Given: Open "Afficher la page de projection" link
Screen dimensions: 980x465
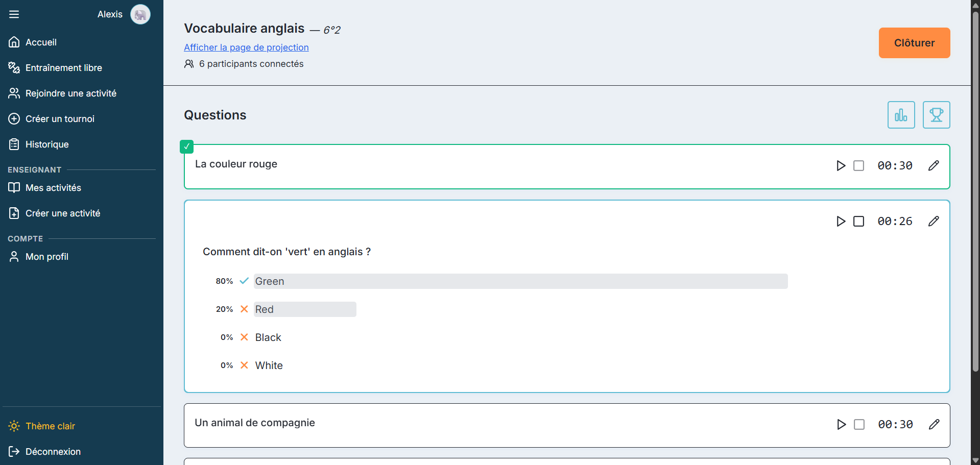Looking at the screenshot, I should (246, 47).
